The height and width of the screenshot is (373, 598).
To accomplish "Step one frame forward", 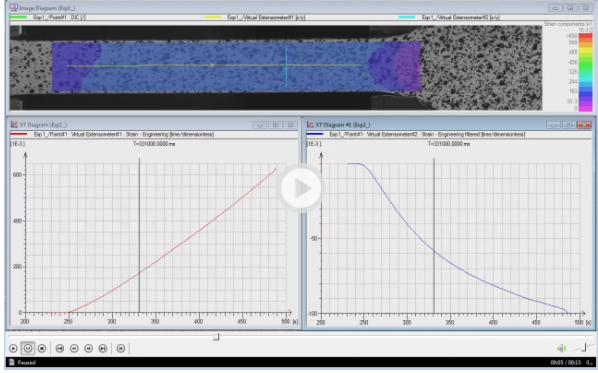I will coord(88,348).
